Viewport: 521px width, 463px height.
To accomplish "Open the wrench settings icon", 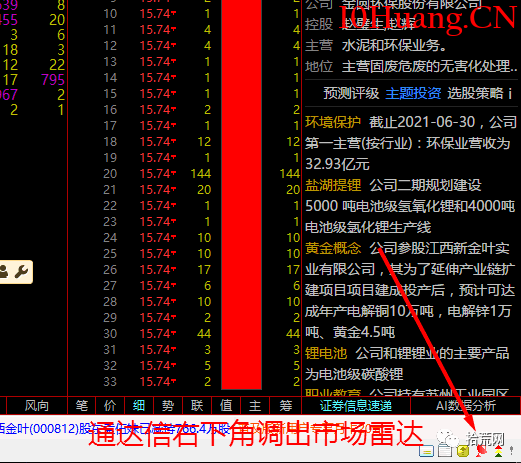I will coord(22,272).
